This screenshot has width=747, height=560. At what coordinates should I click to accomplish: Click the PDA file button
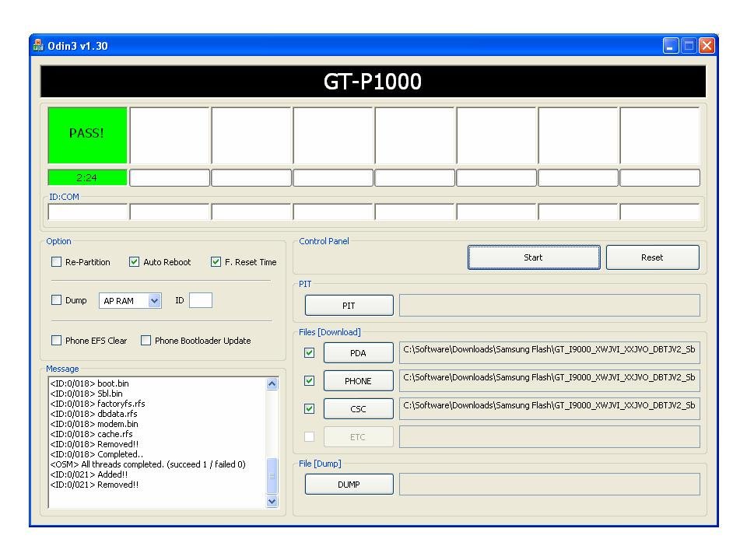358,353
